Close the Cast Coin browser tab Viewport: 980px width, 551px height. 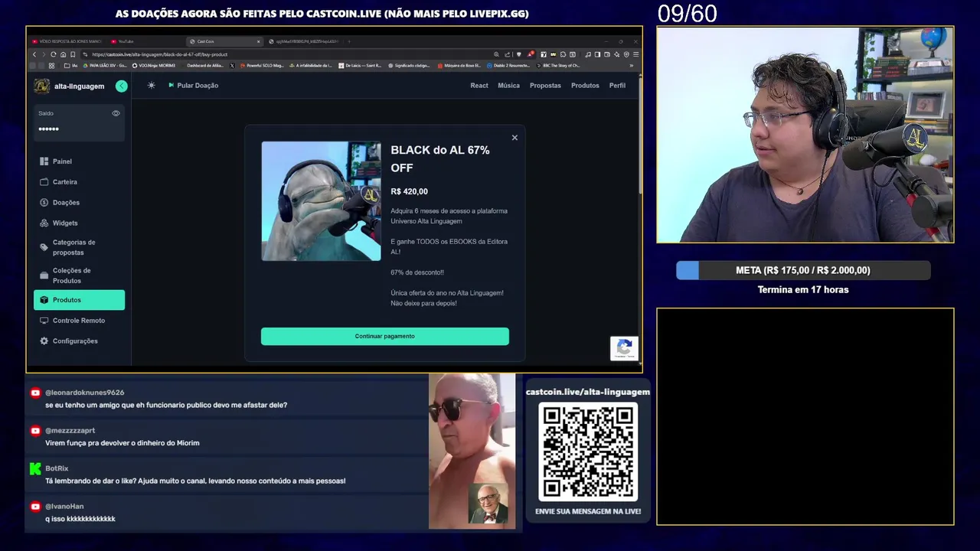(x=258, y=41)
